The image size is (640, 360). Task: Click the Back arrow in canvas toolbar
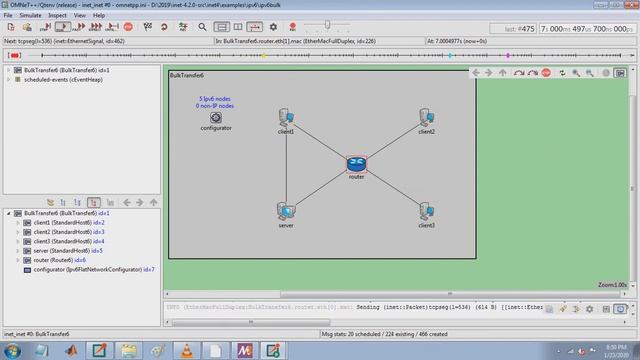tap(476, 73)
